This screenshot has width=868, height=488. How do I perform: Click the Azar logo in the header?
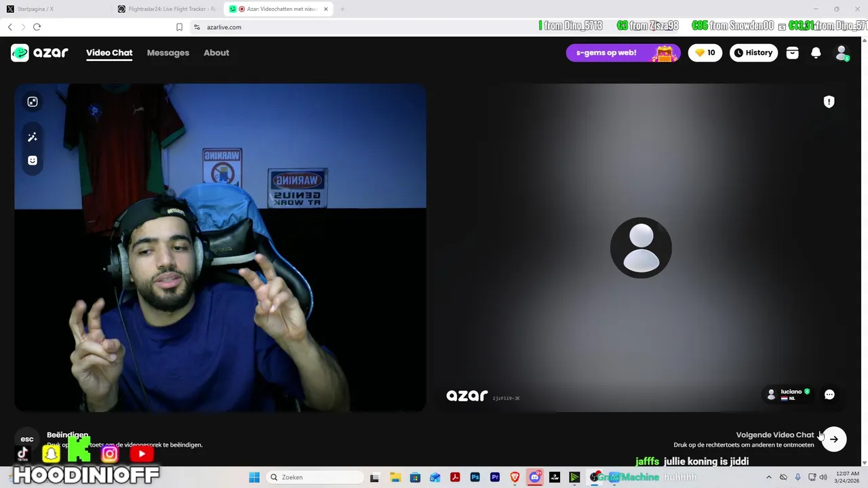[39, 53]
